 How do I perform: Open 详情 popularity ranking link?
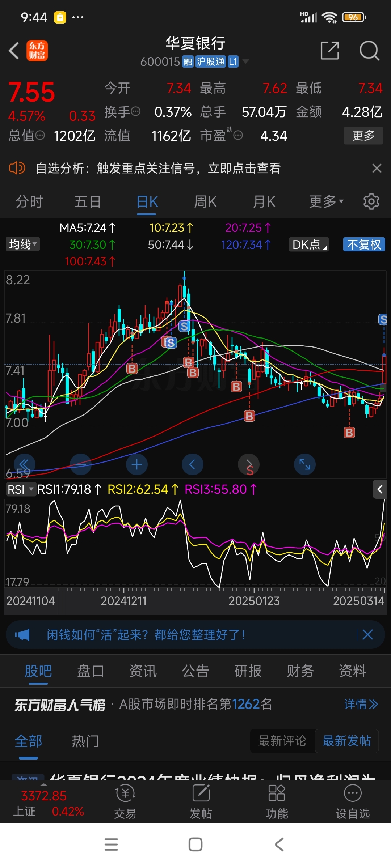point(361,704)
